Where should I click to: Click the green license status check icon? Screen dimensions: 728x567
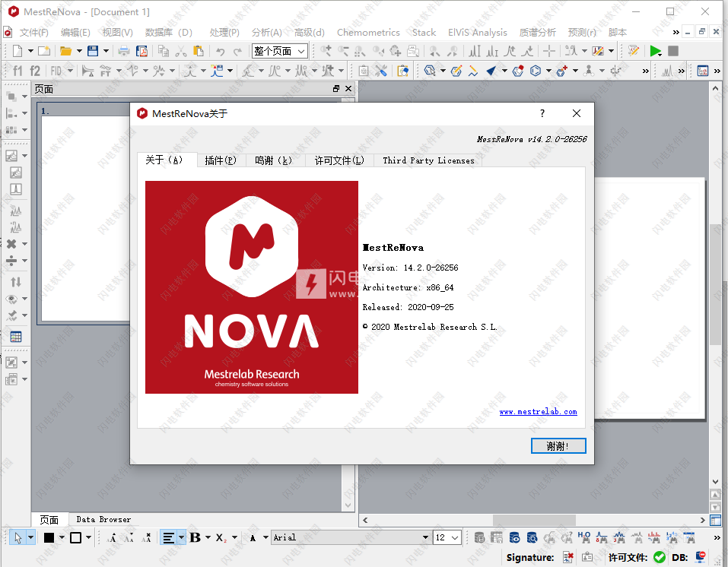coord(660,557)
